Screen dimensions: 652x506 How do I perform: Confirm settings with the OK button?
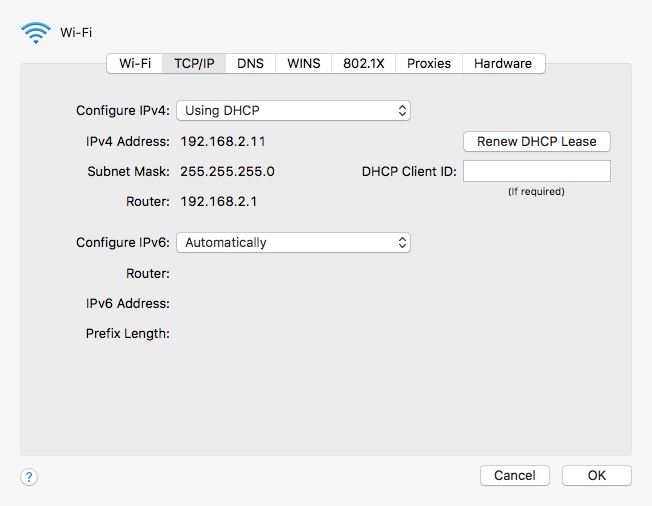(x=596, y=476)
